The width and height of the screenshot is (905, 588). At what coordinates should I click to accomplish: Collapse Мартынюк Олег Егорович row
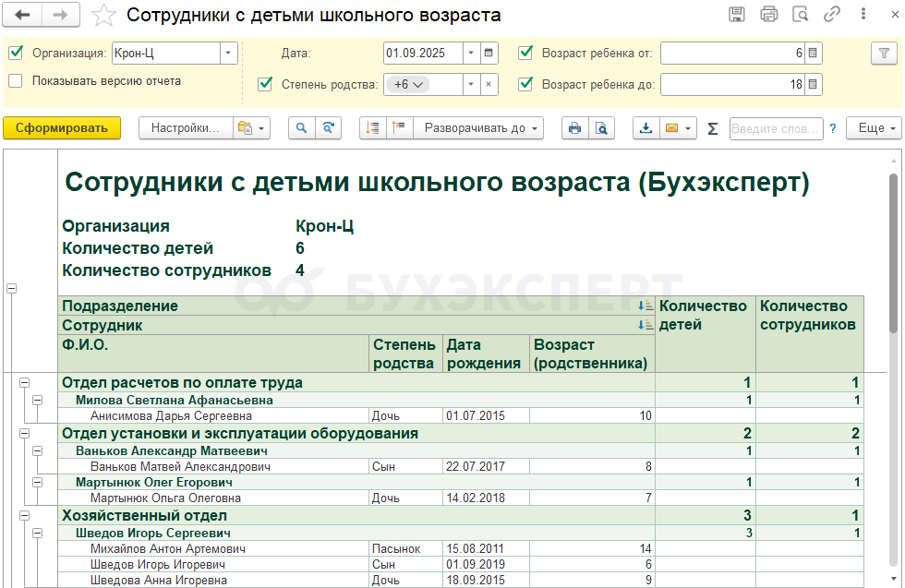click(x=38, y=483)
